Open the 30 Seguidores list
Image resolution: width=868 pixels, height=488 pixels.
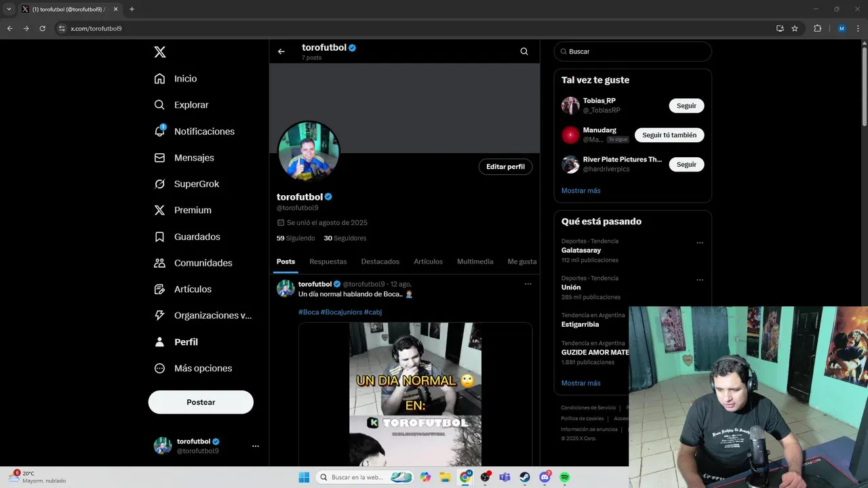(x=345, y=238)
